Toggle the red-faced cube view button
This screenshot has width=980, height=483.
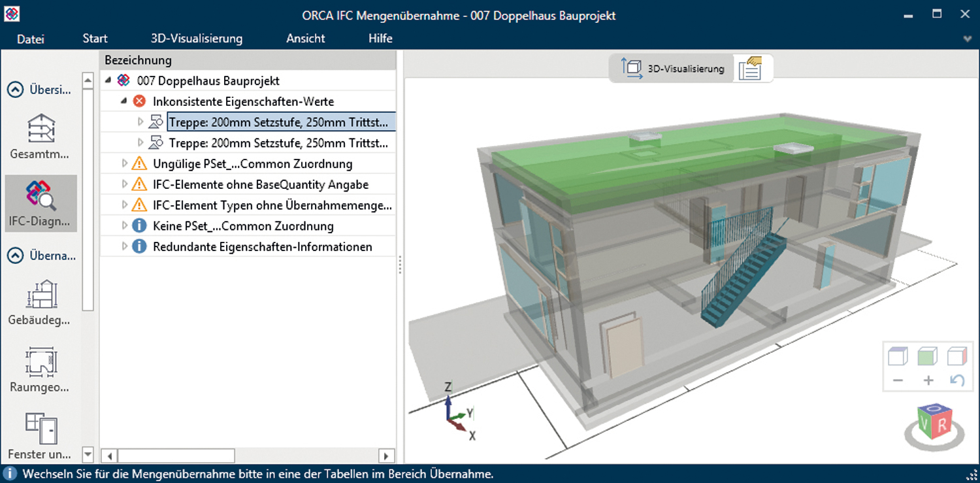tap(956, 356)
